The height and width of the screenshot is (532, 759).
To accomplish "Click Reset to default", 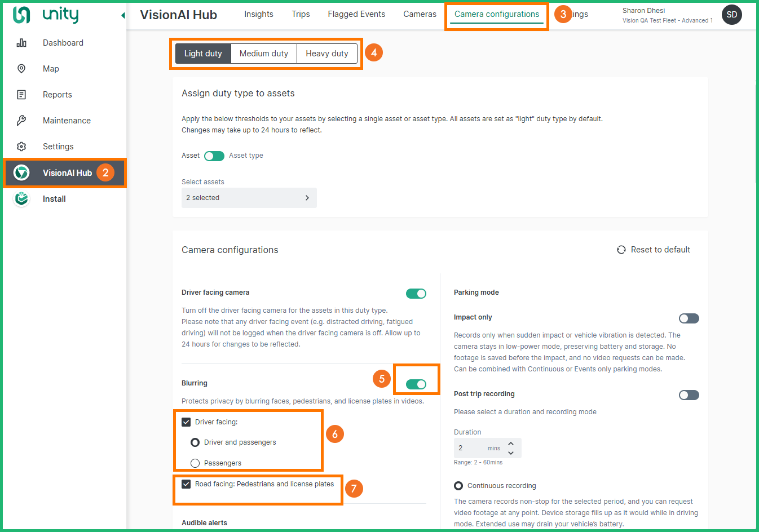I will pos(654,250).
